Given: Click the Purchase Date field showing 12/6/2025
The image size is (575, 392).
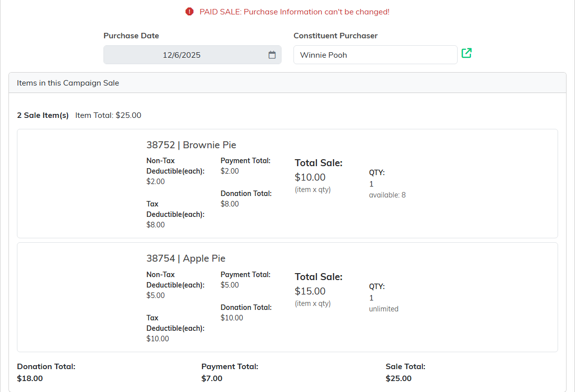Looking at the screenshot, I should 192,55.
